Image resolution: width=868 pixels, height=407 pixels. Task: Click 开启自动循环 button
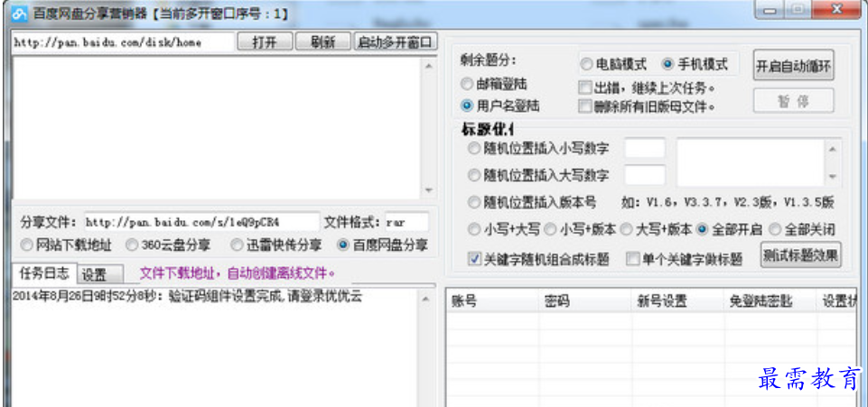(793, 65)
